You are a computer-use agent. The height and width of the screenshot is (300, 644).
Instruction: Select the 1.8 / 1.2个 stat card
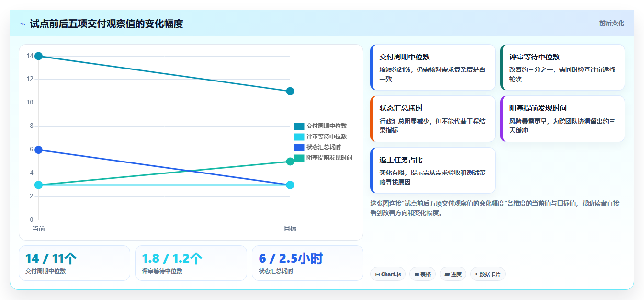191,263
